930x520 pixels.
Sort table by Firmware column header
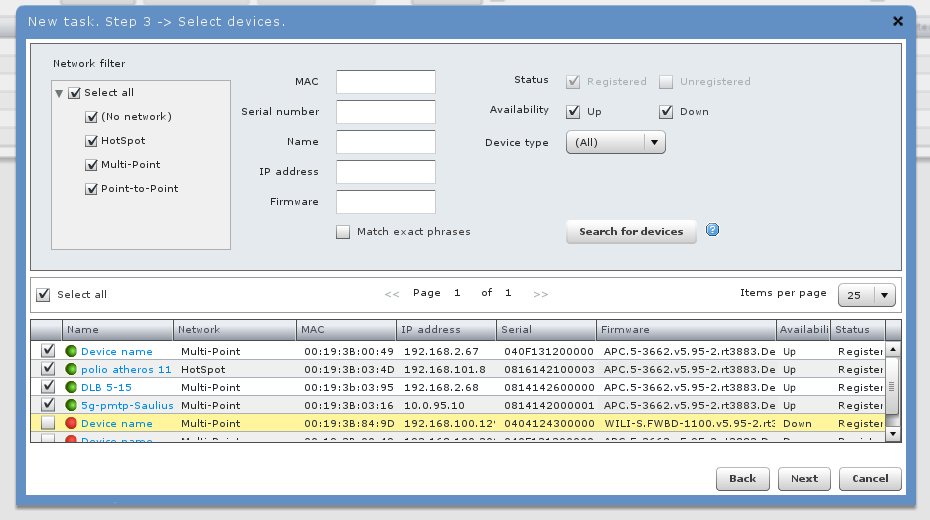pyautogui.click(x=686, y=330)
